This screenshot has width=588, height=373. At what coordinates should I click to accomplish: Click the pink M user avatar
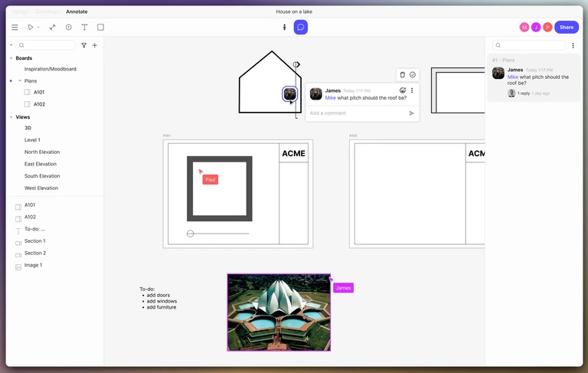click(524, 27)
